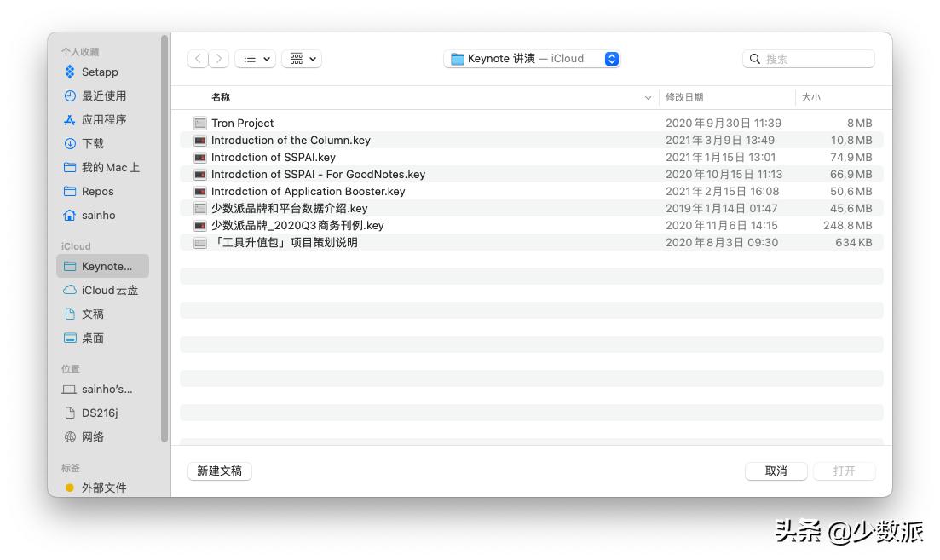Select 「工具升值包」项目策划说明 file

[531, 243]
